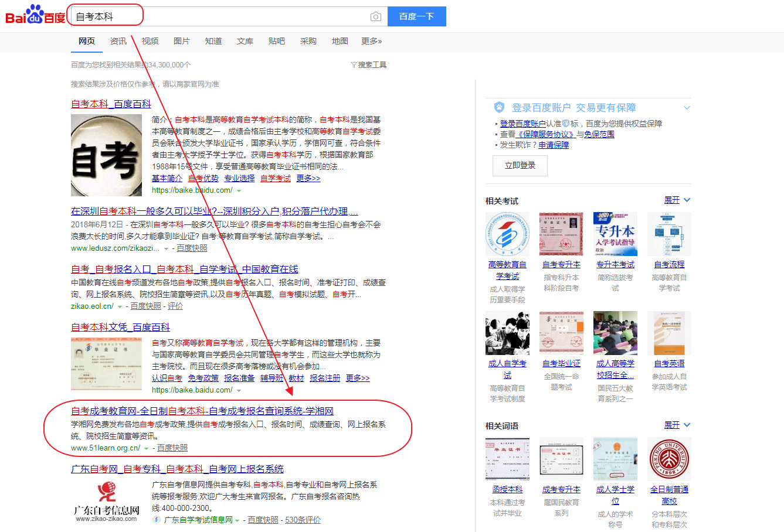The height and width of the screenshot is (532, 784).
Task: Open the 自学考试 sublink
Action: (x=276, y=178)
